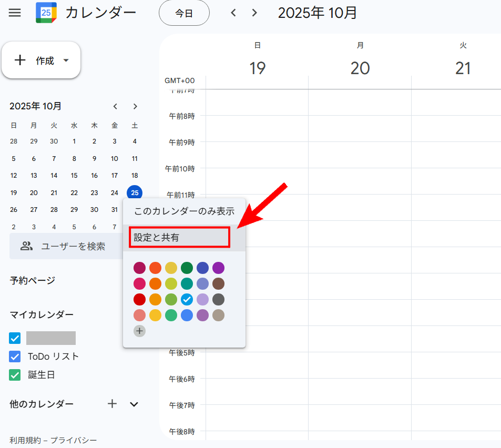
Task: Click the 今日 button
Action: pyautogui.click(x=184, y=13)
